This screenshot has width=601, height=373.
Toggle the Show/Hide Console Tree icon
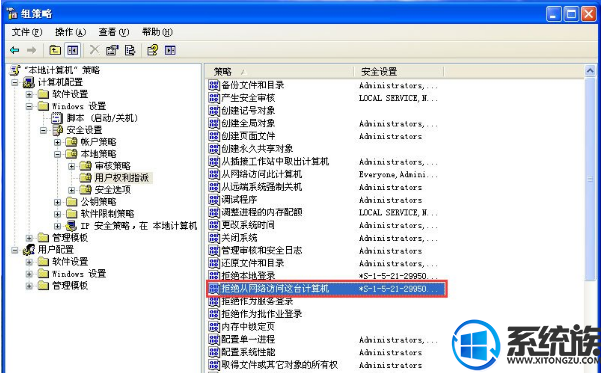72,50
